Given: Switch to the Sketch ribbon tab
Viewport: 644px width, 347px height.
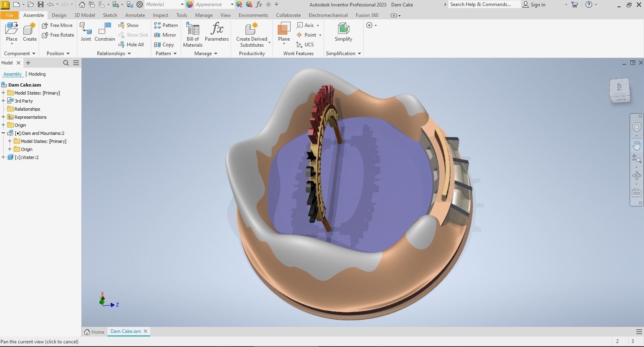Looking at the screenshot, I should [110, 15].
